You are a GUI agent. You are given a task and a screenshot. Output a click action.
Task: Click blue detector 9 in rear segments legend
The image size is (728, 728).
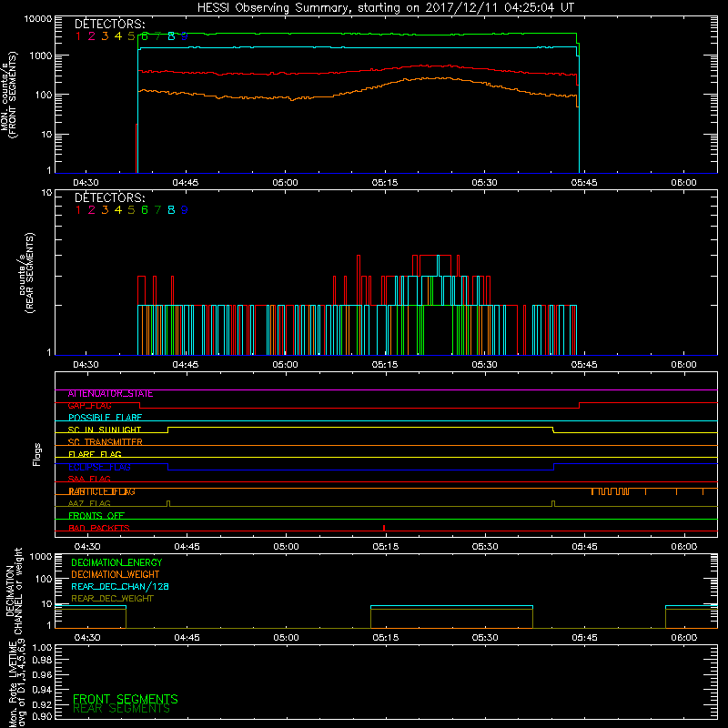coord(185,210)
